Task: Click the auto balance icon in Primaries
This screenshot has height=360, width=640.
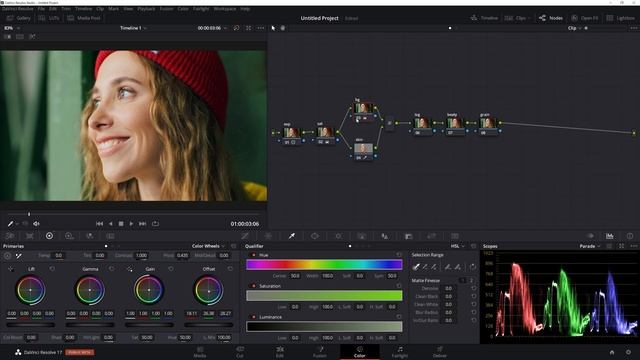Action: pos(7,256)
